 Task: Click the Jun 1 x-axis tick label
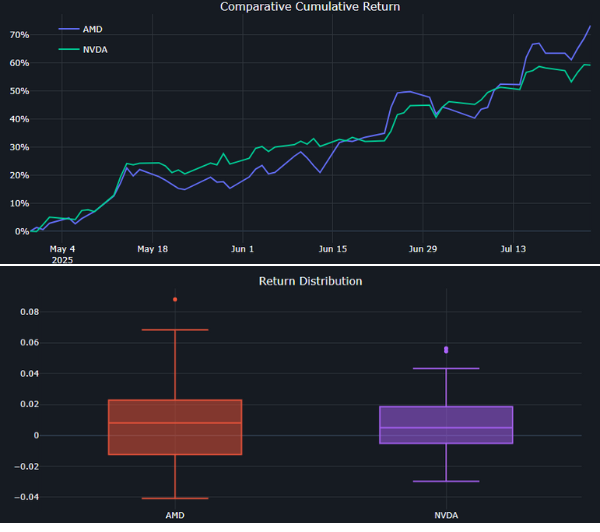[241, 249]
